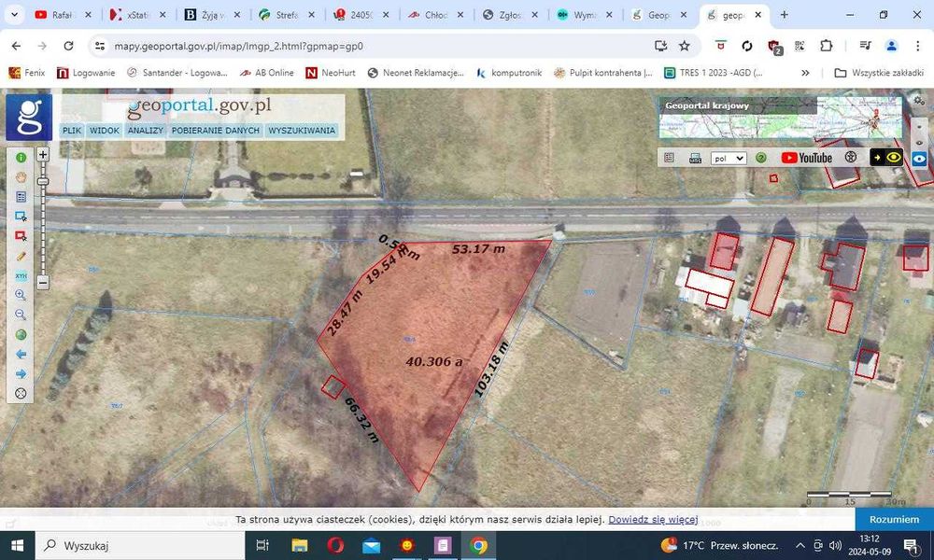
Task: Open the YouTube channel link
Action: tap(807, 158)
